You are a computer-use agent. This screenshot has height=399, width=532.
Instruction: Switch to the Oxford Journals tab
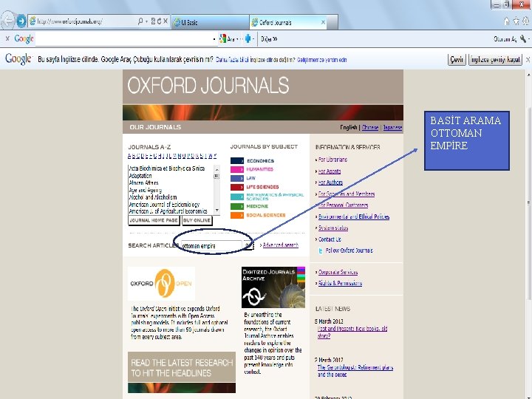point(287,22)
